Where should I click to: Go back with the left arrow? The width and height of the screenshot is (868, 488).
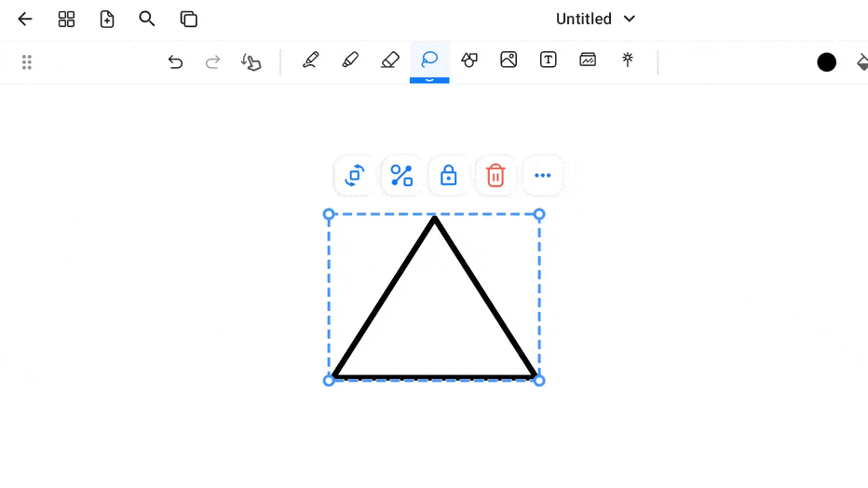pyautogui.click(x=25, y=20)
